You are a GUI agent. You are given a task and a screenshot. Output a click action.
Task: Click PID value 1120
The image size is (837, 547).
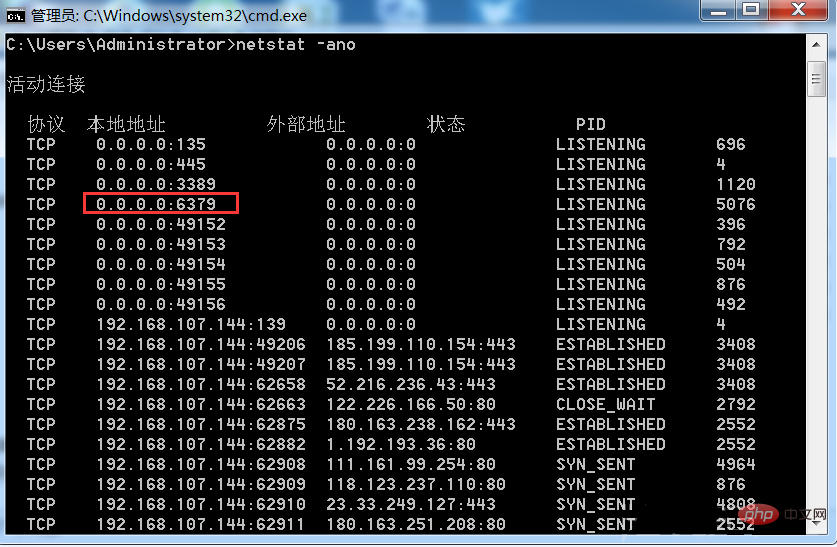(736, 184)
